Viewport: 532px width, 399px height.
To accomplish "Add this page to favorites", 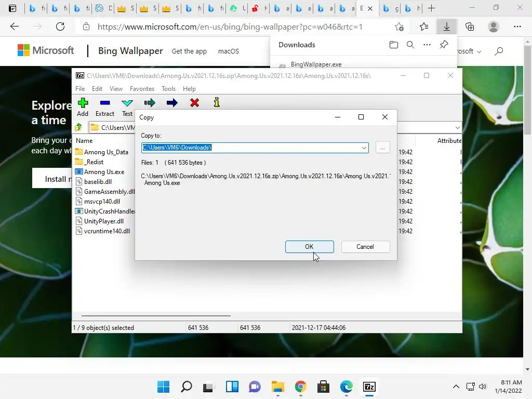I will pyautogui.click(x=400, y=26).
